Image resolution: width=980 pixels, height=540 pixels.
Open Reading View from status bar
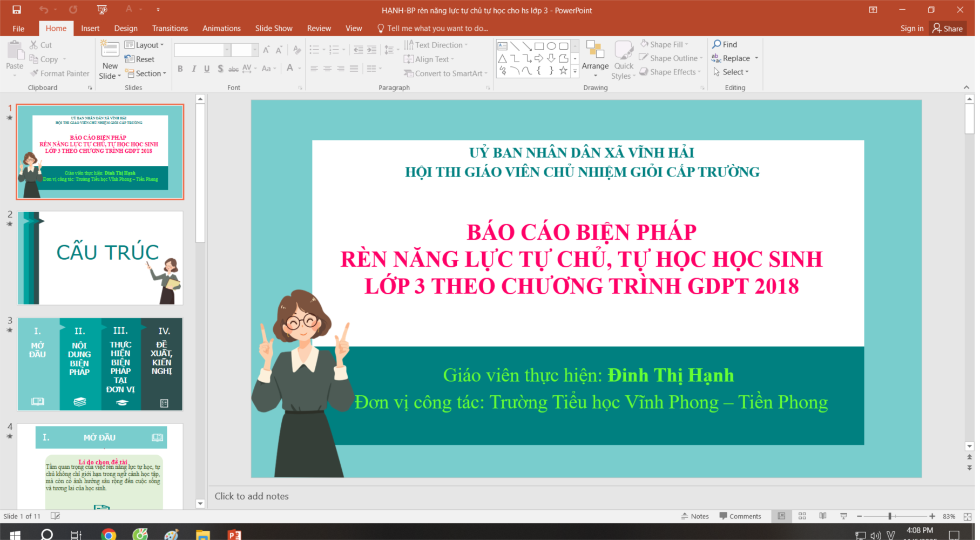tap(823, 516)
